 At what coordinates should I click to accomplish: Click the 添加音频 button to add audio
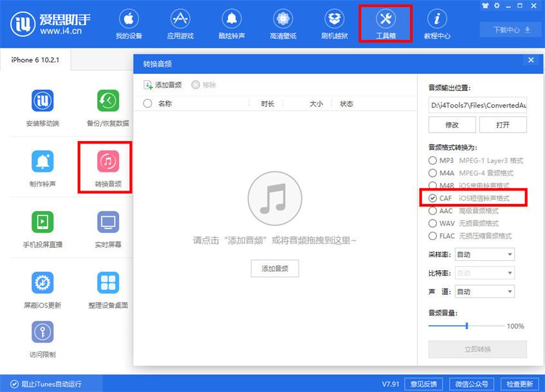tap(275, 268)
